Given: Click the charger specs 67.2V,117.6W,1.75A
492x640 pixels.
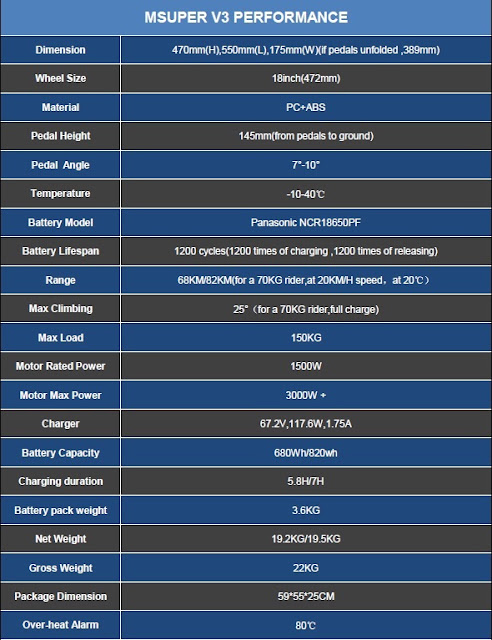Looking at the screenshot, I should click(306, 424).
